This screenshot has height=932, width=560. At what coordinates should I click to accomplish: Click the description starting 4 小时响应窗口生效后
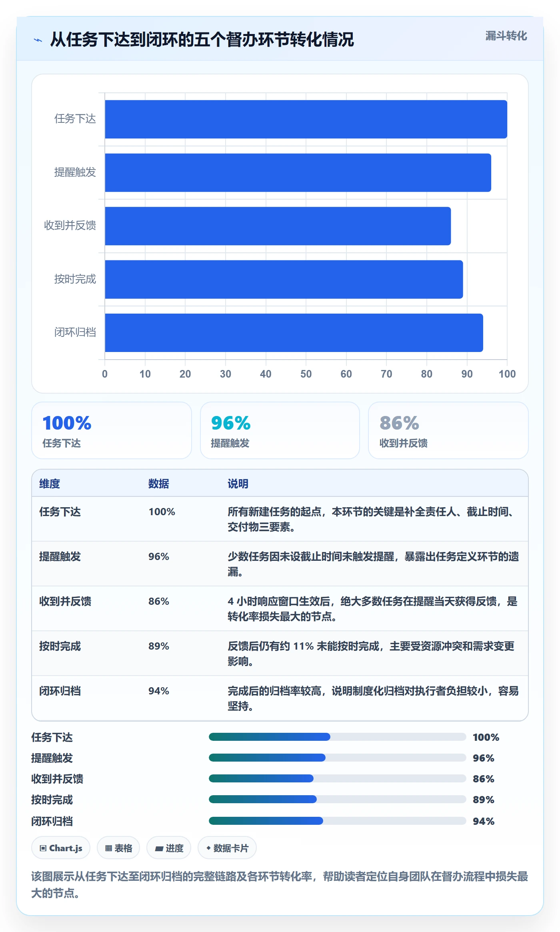(x=373, y=609)
